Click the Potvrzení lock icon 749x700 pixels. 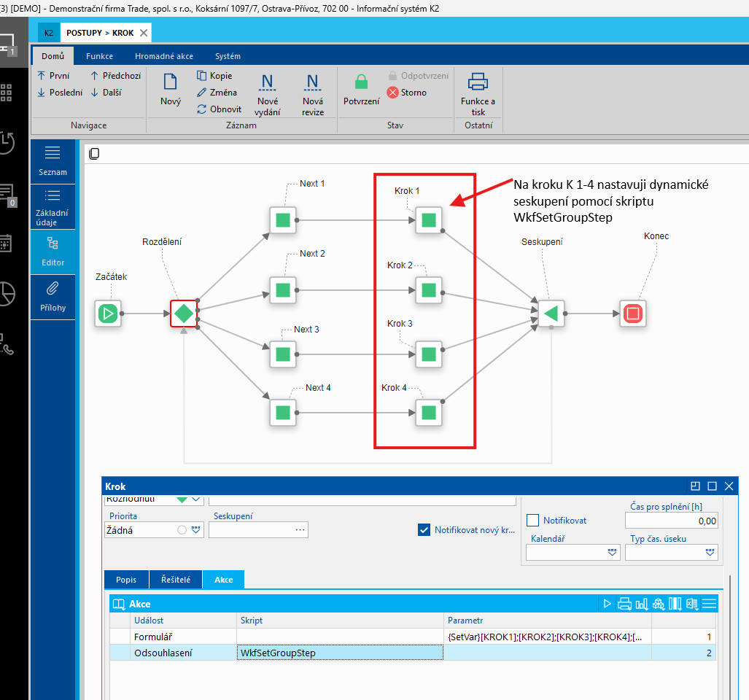[361, 82]
